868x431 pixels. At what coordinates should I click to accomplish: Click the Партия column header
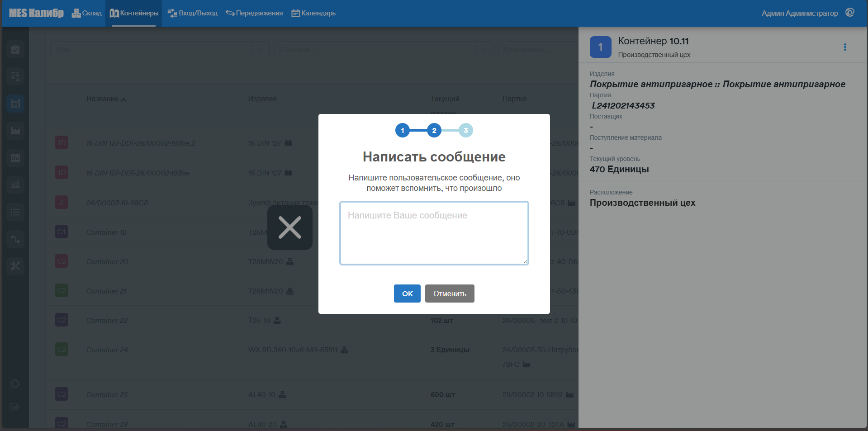pyautogui.click(x=514, y=99)
